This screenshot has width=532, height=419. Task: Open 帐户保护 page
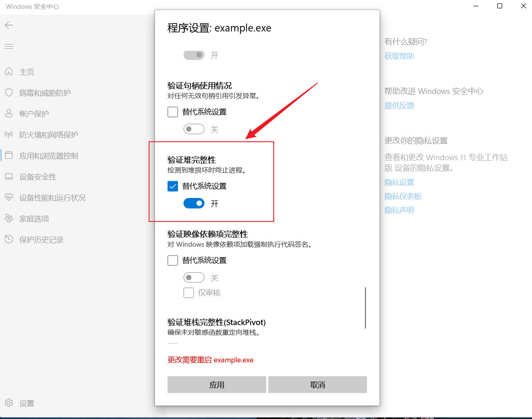coord(34,114)
